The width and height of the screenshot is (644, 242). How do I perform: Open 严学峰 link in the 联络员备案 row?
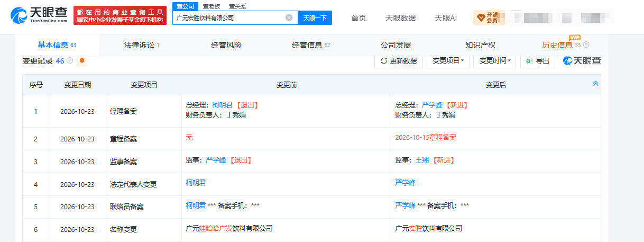point(405,205)
